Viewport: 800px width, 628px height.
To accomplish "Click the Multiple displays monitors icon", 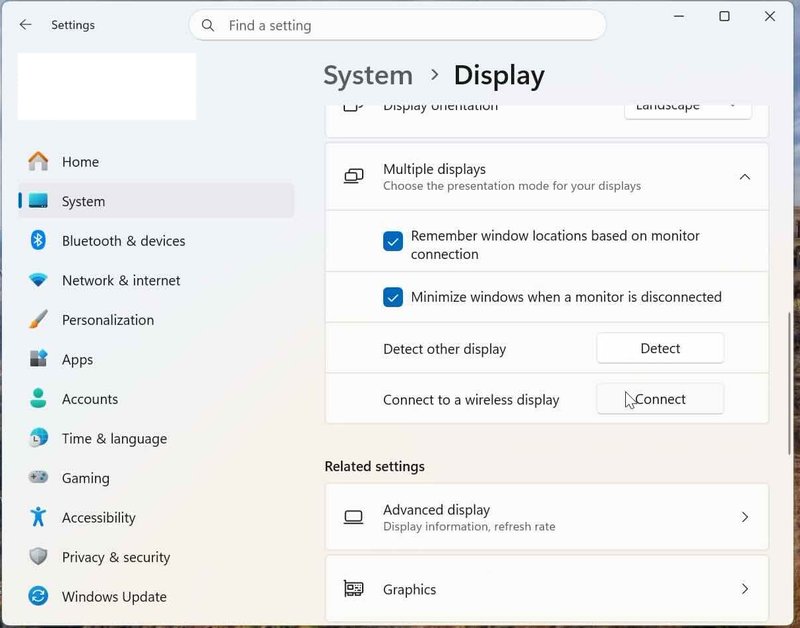I will 354,177.
